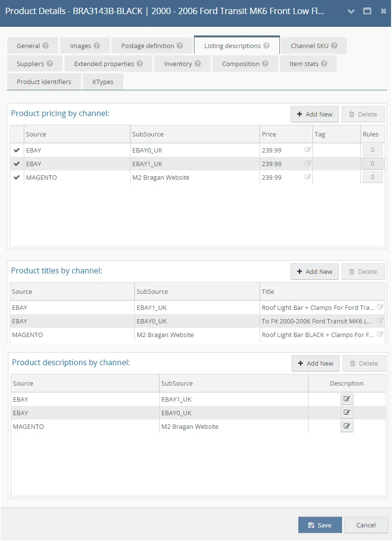Open help icon beside Postage definition

click(x=180, y=46)
